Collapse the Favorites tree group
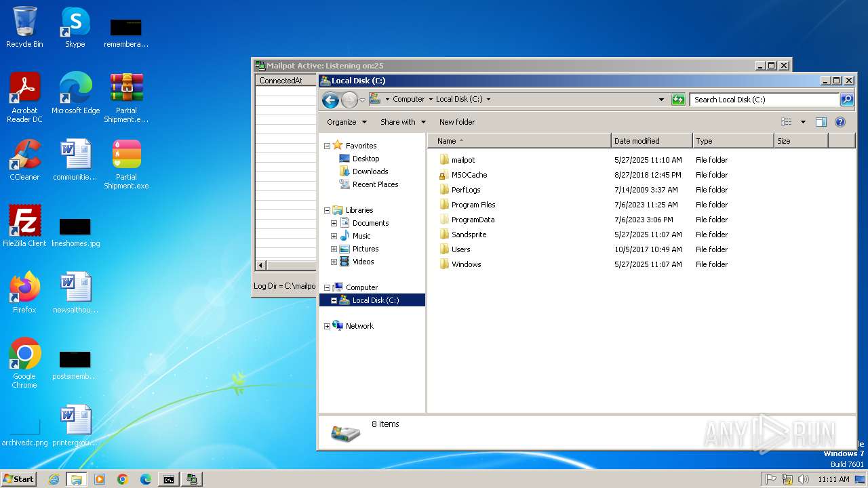868x488 pixels. (x=327, y=146)
